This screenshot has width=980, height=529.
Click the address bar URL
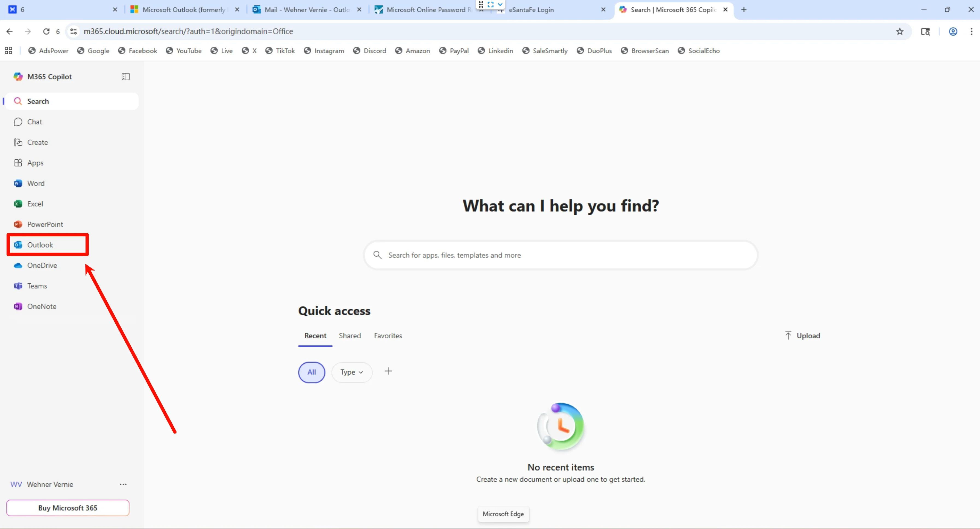pyautogui.click(x=188, y=31)
